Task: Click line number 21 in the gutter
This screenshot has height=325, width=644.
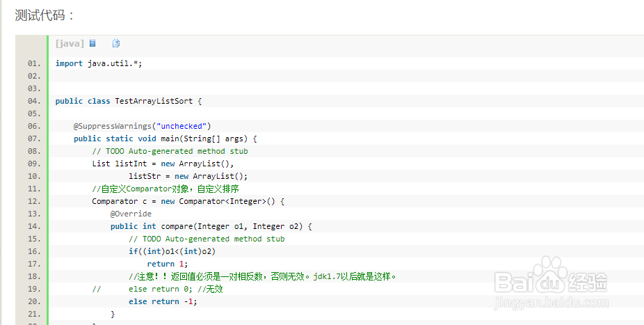Action: pyautogui.click(x=34, y=314)
